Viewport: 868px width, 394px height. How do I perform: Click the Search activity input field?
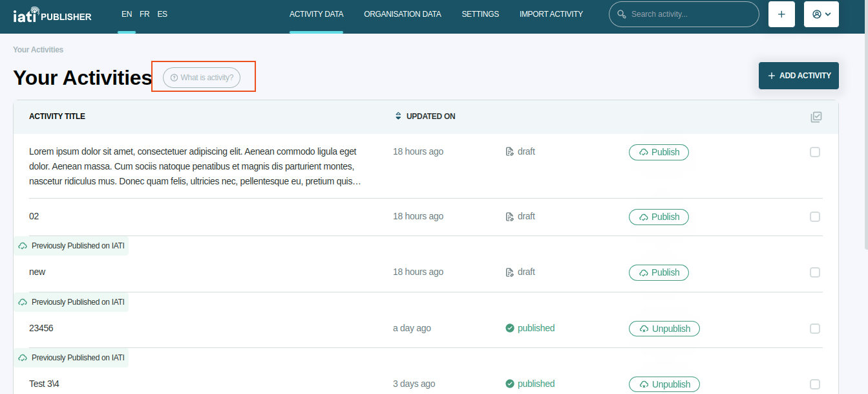tap(684, 14)
